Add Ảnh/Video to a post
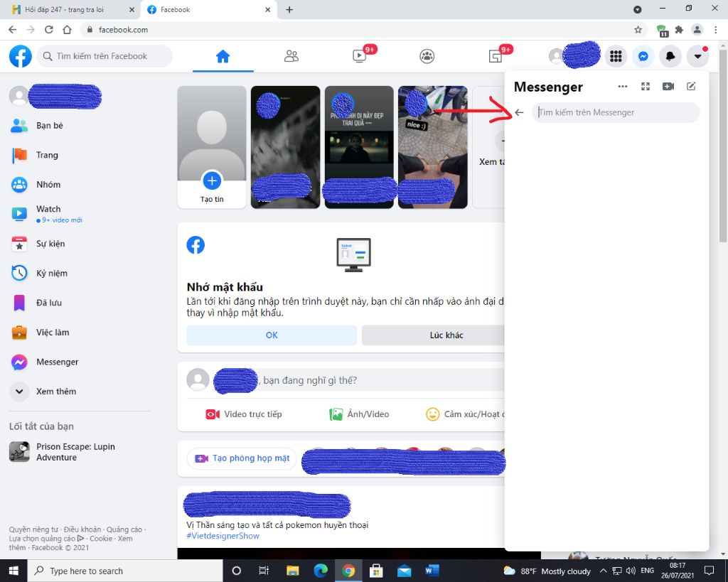This screenshot has width=728, height=582. click(359, 414)
